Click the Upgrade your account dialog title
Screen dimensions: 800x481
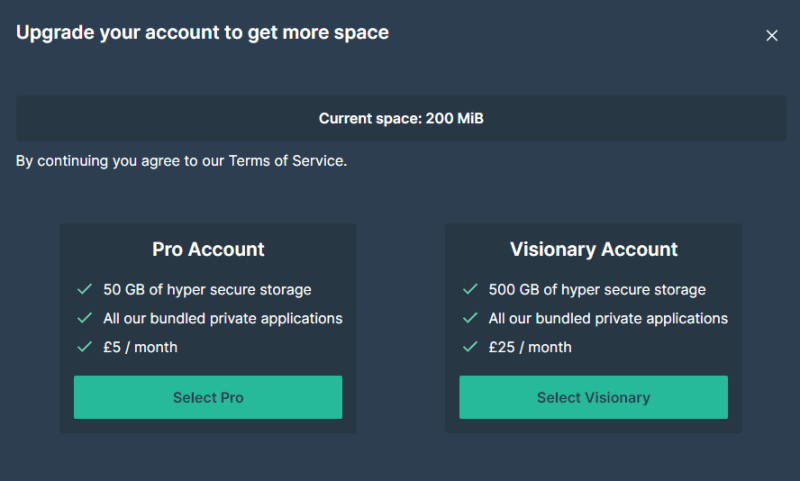(202, 32)
